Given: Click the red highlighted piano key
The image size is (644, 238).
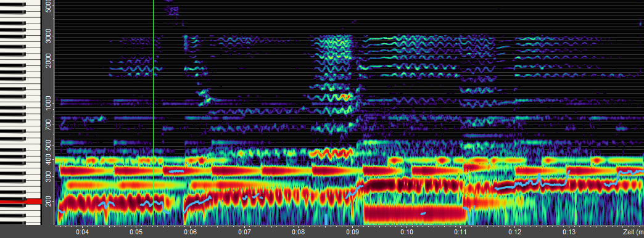Looking at the screenshot, I should (x=20, y=202).
